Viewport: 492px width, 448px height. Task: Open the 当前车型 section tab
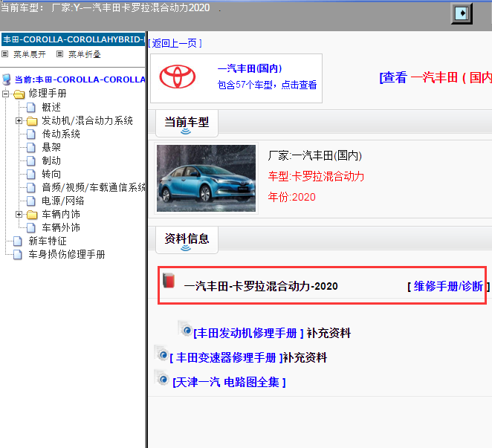187,123
